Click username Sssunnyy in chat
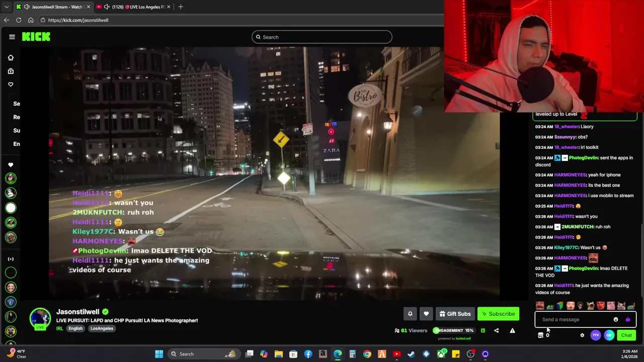644x362 pixels. 565,137
